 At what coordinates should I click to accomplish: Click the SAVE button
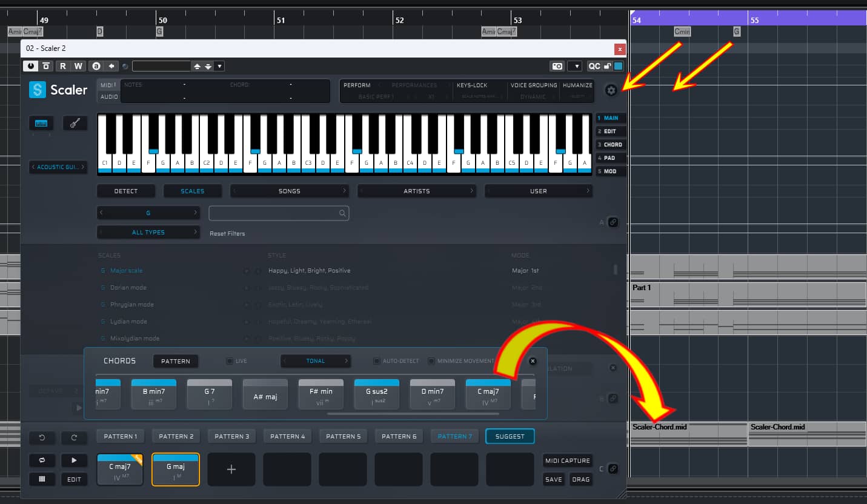554,479
